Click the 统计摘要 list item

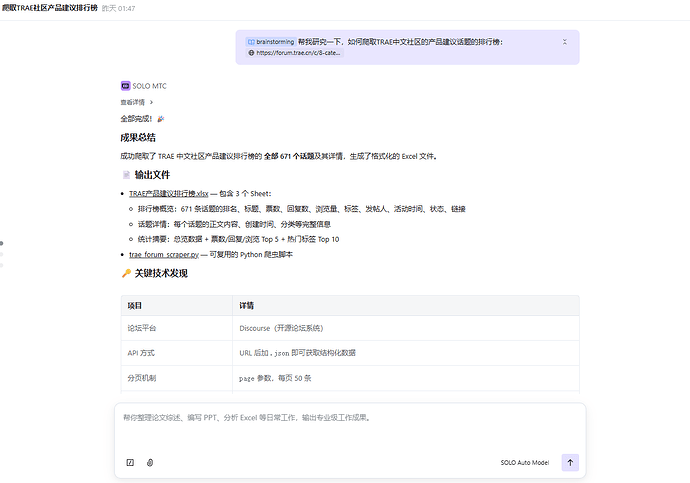tap(239, 239)
